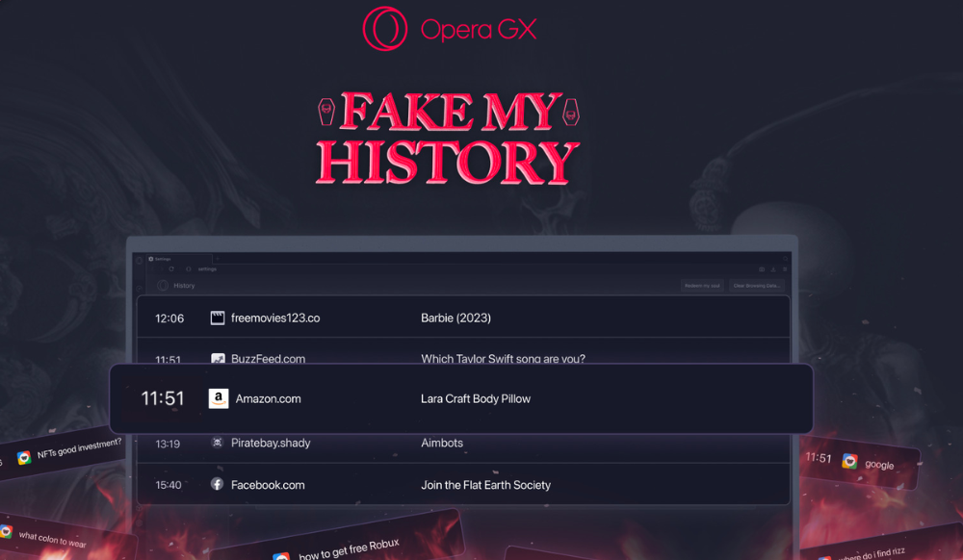
Task: Click the Opera logo beside the History heading
Action: click(x=161, y=286)
